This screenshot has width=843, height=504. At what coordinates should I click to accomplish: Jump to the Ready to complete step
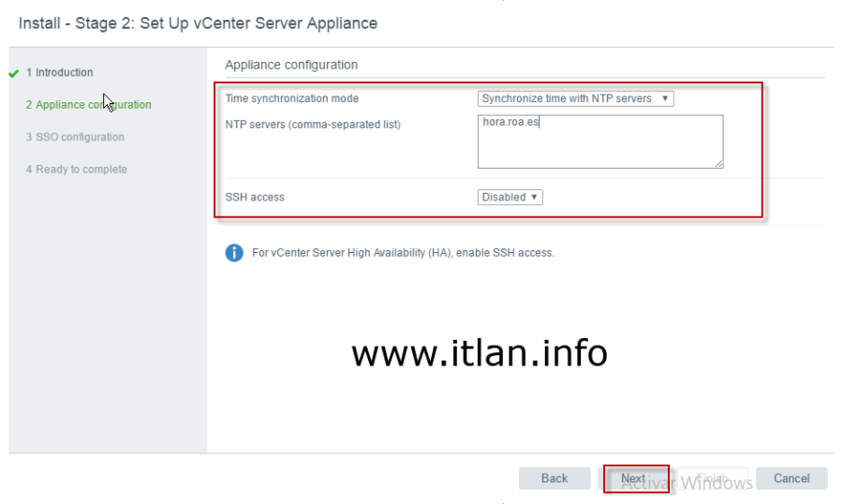(76, 170)
